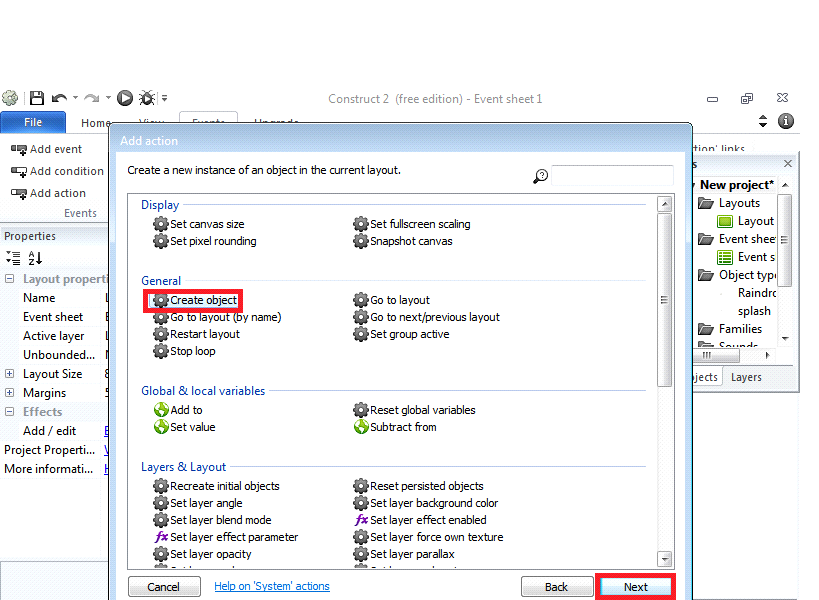Viewport: 819px width, 600px height.
Task: Choose Set fullscreen scaling action
Action: point(412,224)
